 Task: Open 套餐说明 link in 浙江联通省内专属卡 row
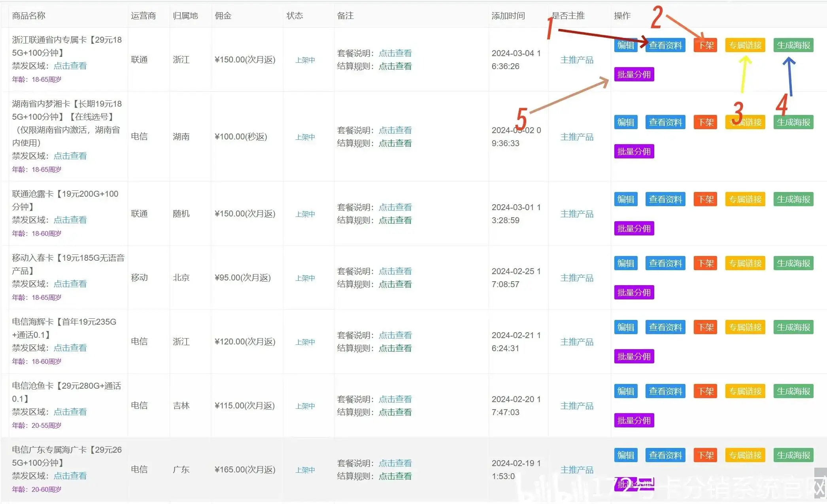tap(395, 53)
